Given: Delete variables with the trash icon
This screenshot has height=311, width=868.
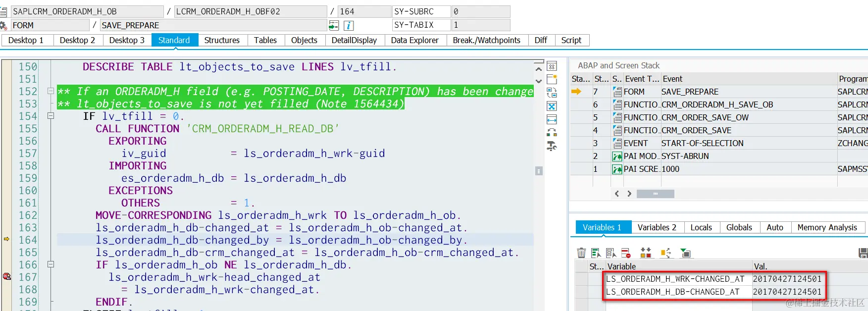Looking at the screenshot, I should coord(581,253).
